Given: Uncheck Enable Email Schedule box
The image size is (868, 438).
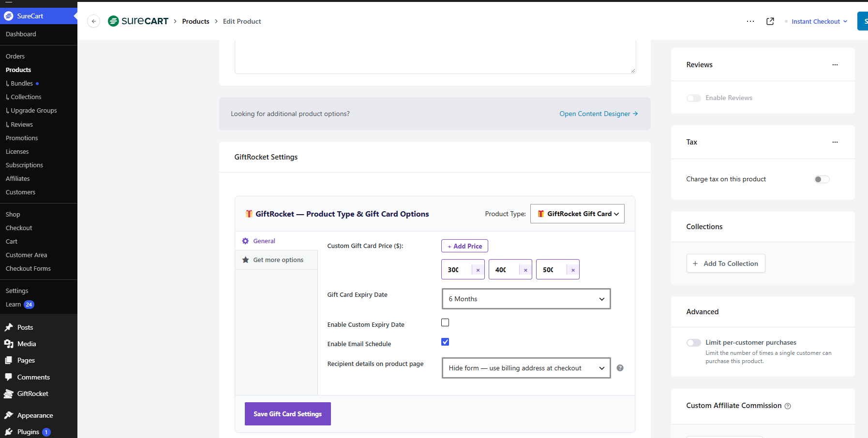Looking at the screenshot, I should pos(445,342).
